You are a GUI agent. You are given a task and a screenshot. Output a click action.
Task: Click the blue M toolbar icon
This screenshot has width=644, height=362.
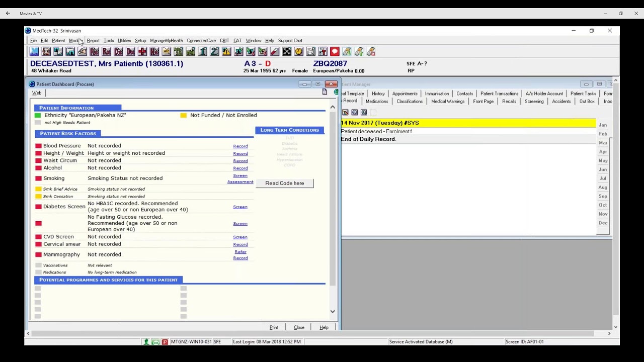[x=34, y=52]
